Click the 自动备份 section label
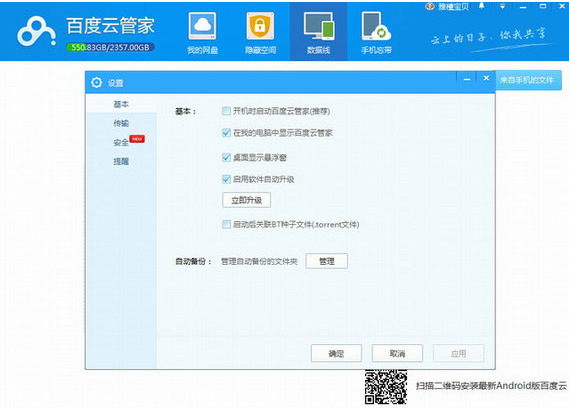Viewport: 569px width, 408px height. click(193, 261)
